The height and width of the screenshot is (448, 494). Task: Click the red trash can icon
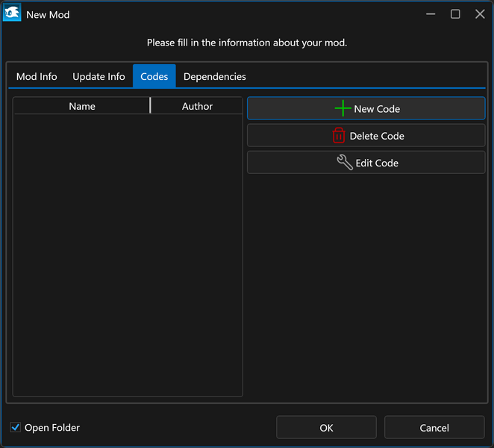tap(339, 135)
